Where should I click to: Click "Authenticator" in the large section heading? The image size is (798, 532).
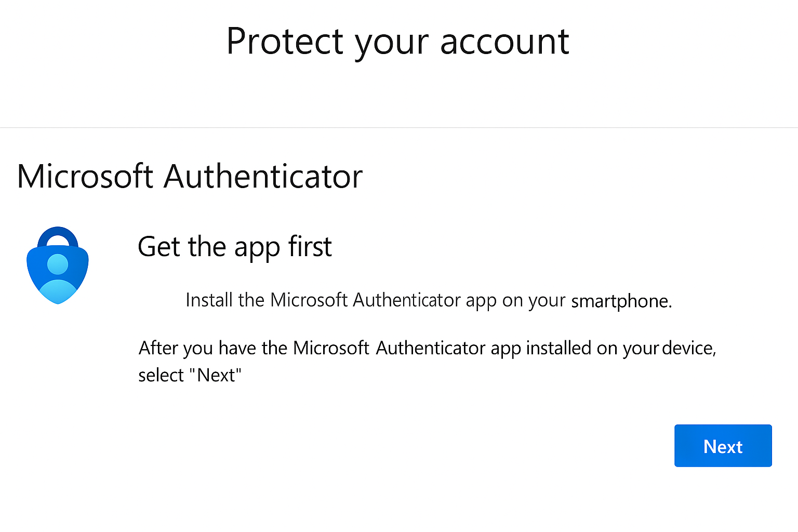click(x=263, y=177)
